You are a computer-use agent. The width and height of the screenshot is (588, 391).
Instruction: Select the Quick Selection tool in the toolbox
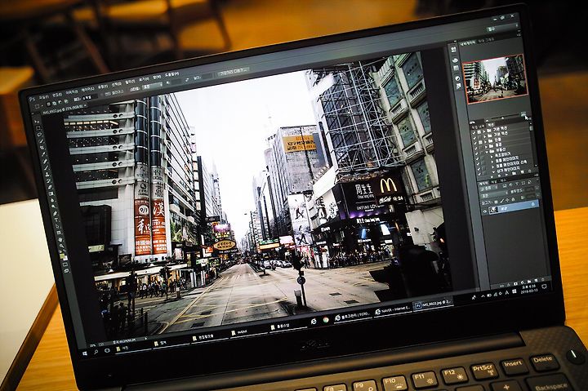(42, 141)
